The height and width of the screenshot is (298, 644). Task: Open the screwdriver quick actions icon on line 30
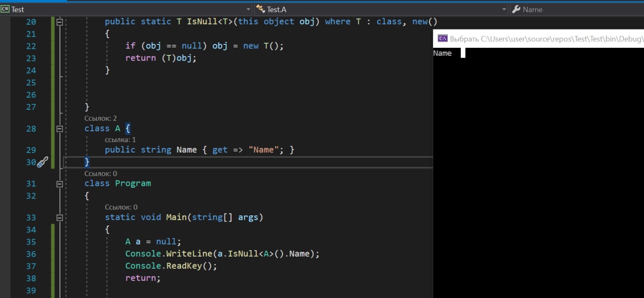click(43, 162)
